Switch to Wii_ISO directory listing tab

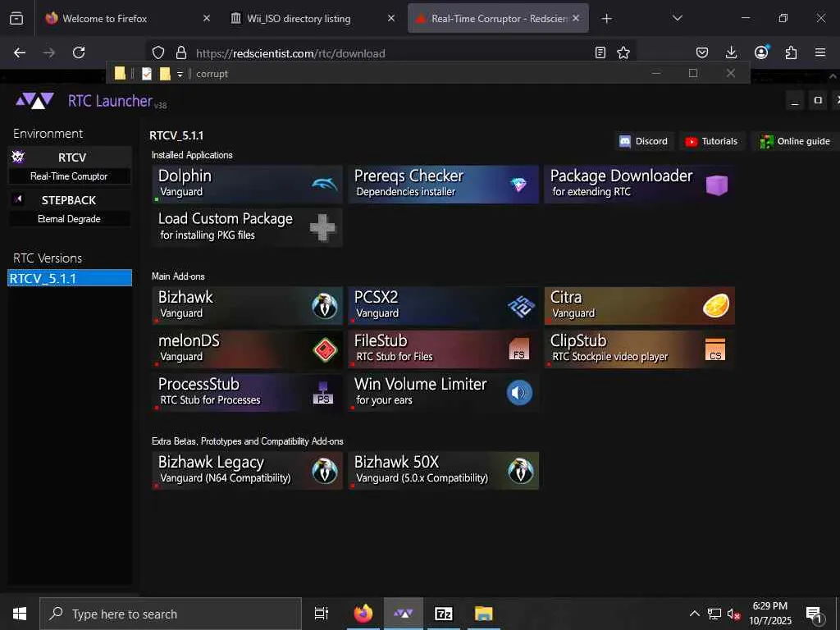click(313, 18)
